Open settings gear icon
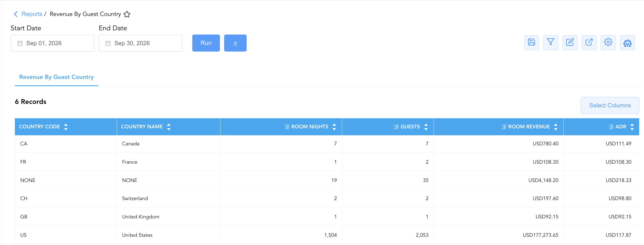Viewport: 644px width, 245px height. click(x=608, y=43)
